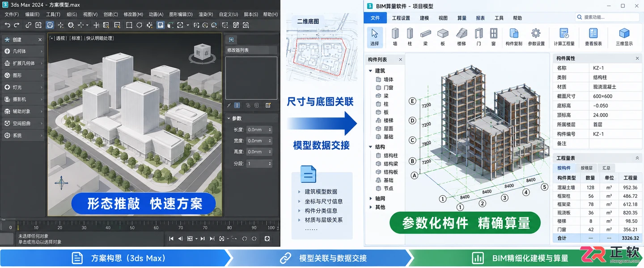The image size is (644, 268).
Task: Select the 梁 beam tool in BIM toolbar
Action: [425, 37]
